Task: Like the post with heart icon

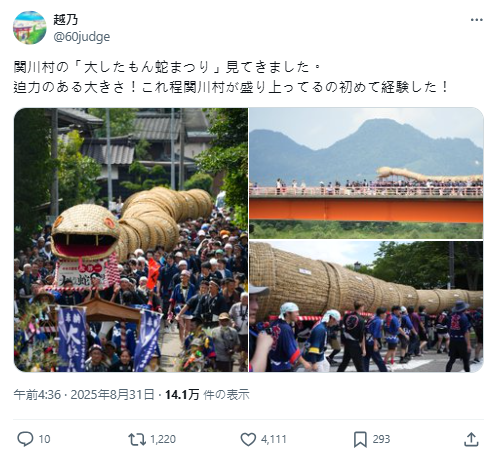Action: click(248, 439)
